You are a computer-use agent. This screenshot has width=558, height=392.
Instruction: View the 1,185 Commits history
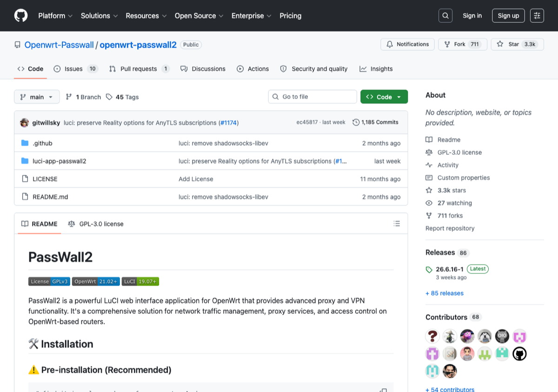tap(376, 122)
